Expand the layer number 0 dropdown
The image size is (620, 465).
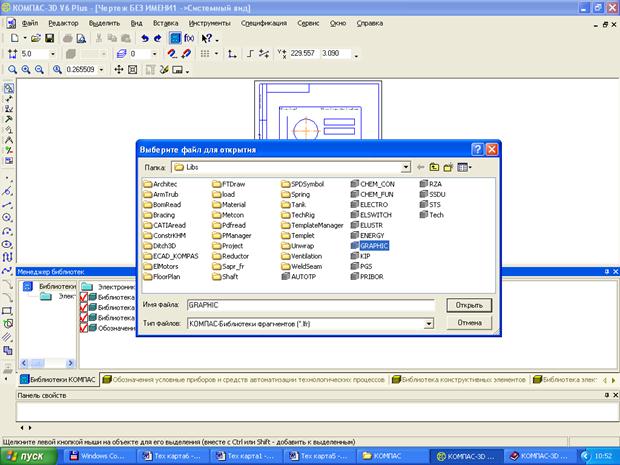point(155,54)
